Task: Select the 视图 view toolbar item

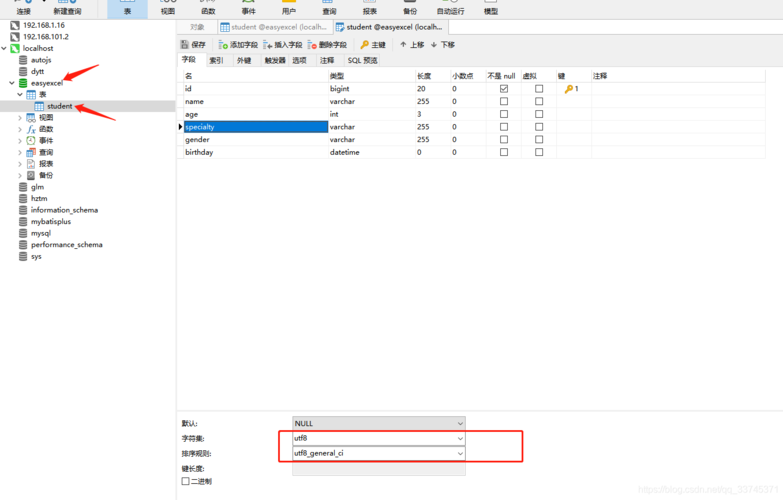Action: click(168, 7)
